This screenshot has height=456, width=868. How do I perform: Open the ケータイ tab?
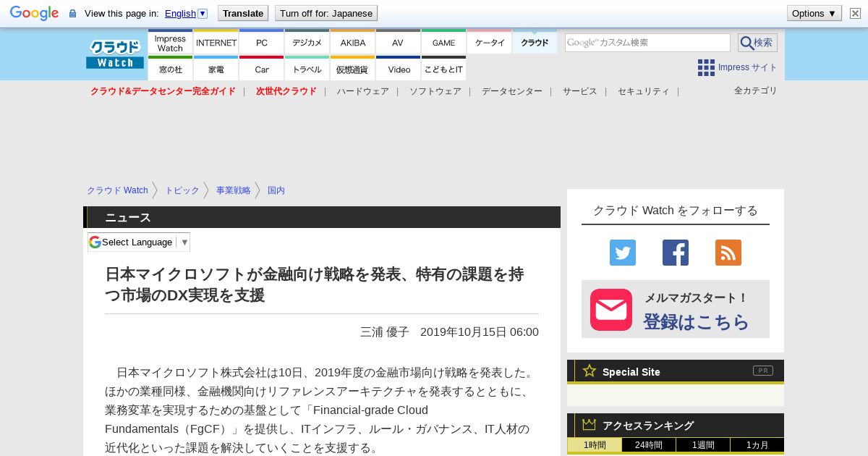(490, 43)
